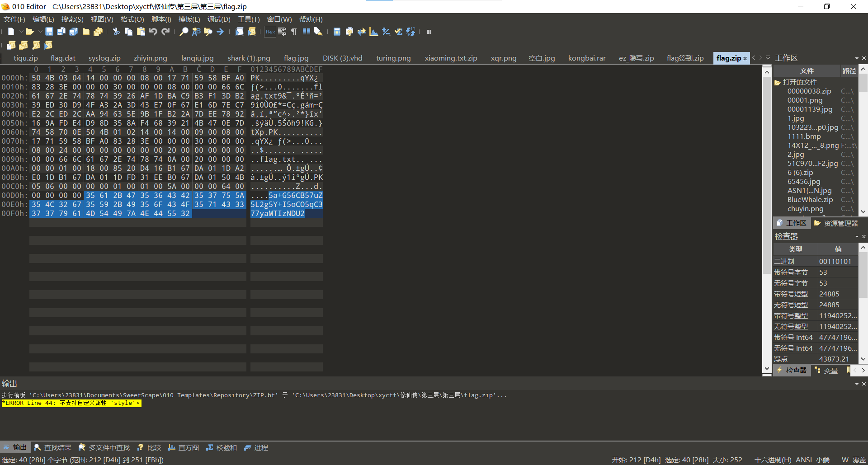Open the Histogram chart icon
Image resolution: width=868 pixels, height=465 pixels.
point(373,32)
